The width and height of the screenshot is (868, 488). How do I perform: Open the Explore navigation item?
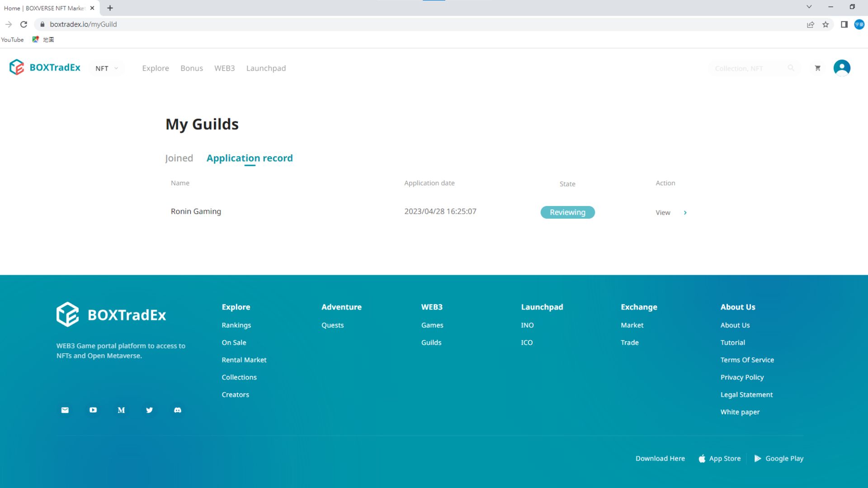pos(156,68)
